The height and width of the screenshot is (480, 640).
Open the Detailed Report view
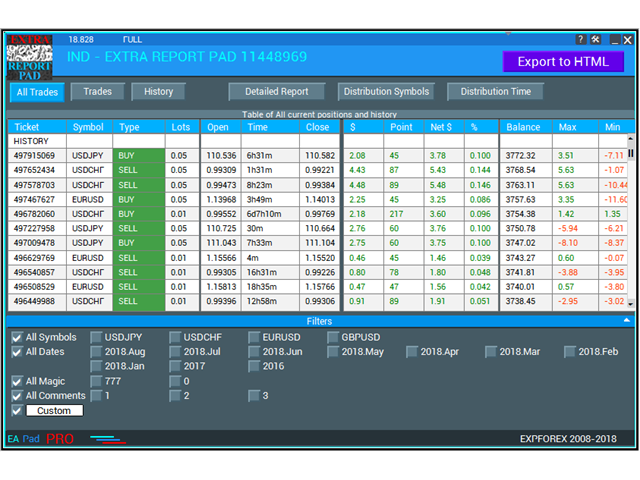pyautogui.click(x=276, y=92)
